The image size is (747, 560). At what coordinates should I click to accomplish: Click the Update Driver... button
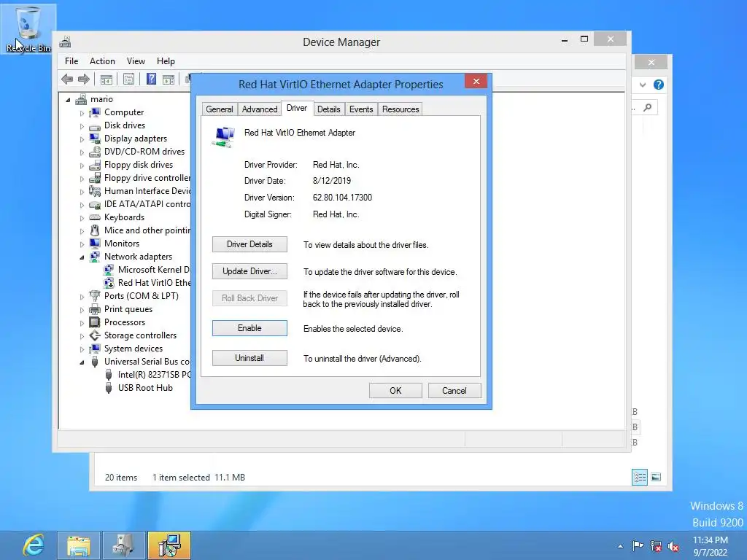[x=249, y=271]
